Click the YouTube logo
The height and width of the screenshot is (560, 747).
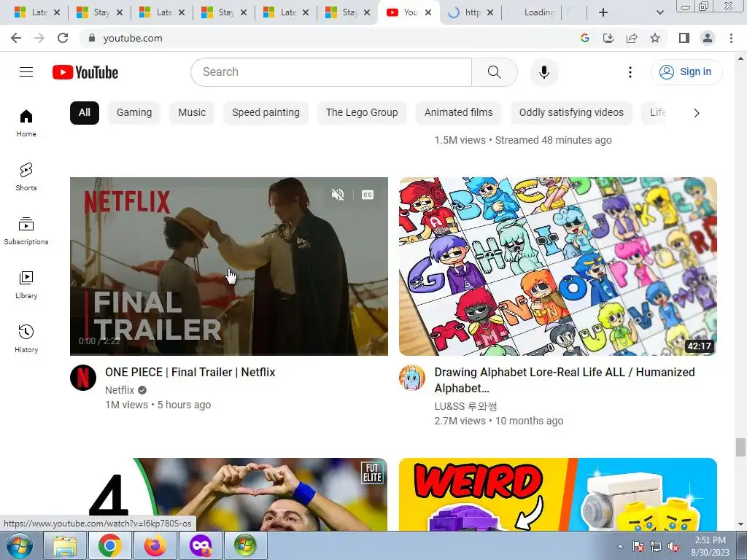click(85, 72)
